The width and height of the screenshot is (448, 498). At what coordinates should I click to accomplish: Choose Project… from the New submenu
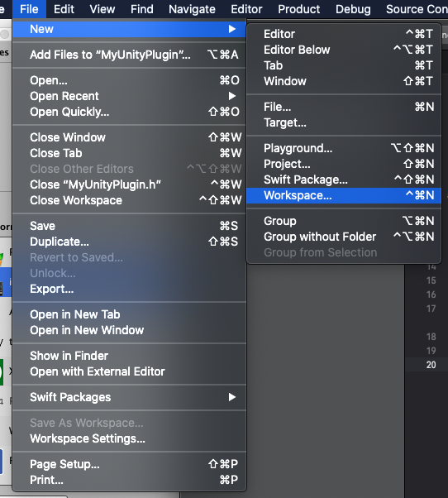tap(344, 164)
